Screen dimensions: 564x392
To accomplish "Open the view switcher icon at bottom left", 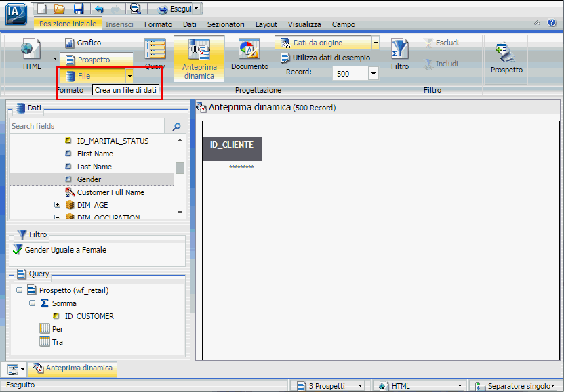I will [x=16, y=369].
